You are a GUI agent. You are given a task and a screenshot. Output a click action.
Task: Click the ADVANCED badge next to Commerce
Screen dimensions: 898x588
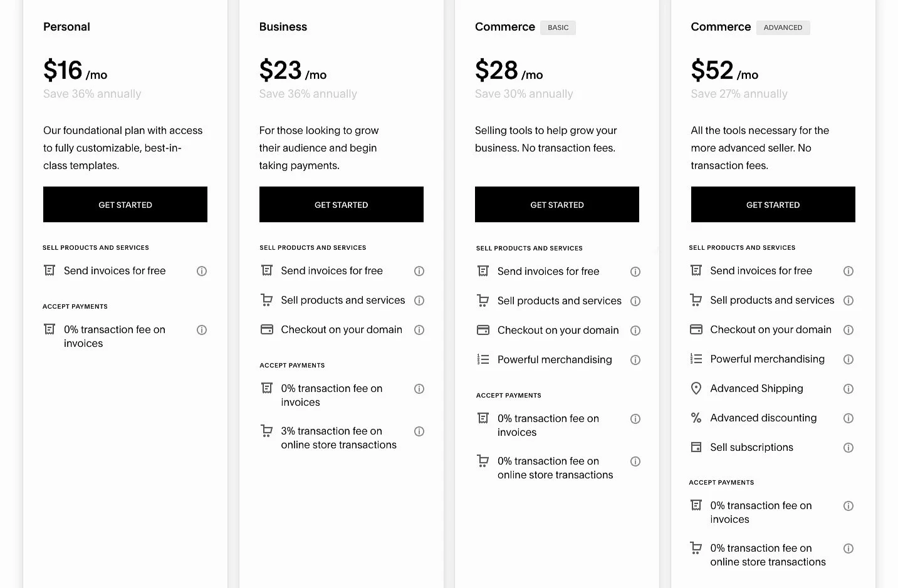[783, 28]
